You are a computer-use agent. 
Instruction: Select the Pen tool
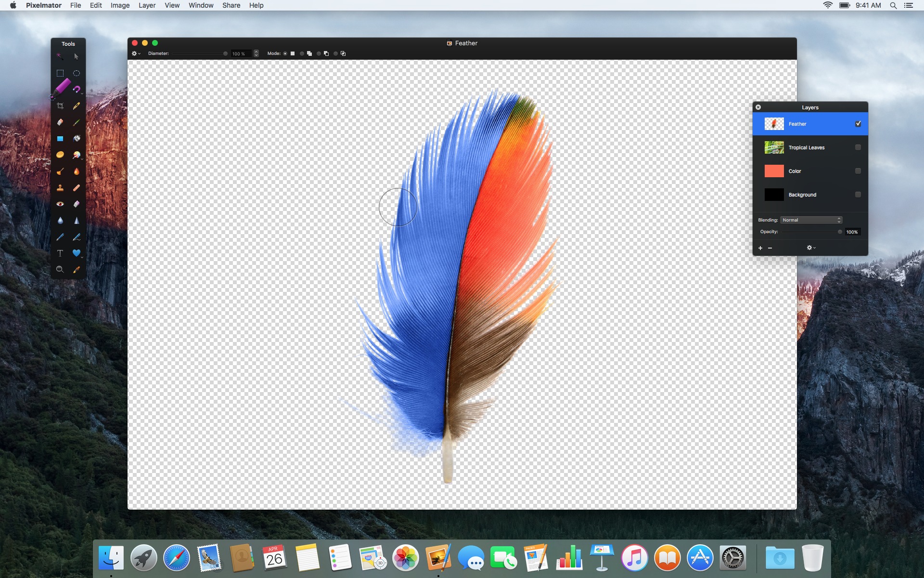(x=61, y=236)
